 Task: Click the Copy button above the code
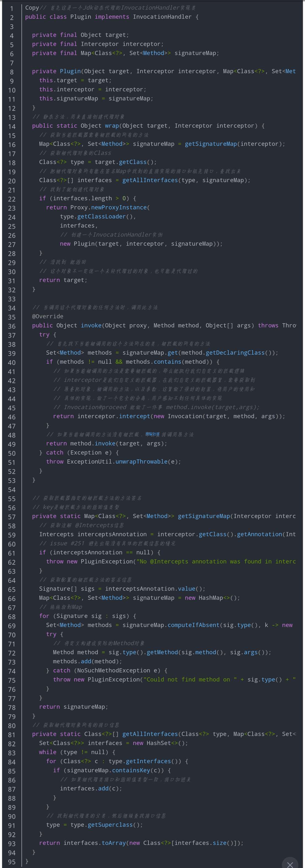(x=32, y=8)
